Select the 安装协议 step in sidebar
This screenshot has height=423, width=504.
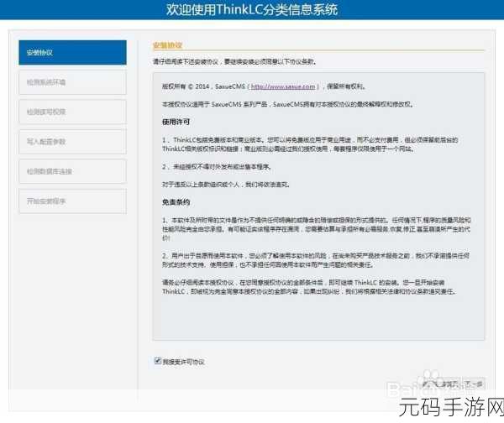coord(72,52)
